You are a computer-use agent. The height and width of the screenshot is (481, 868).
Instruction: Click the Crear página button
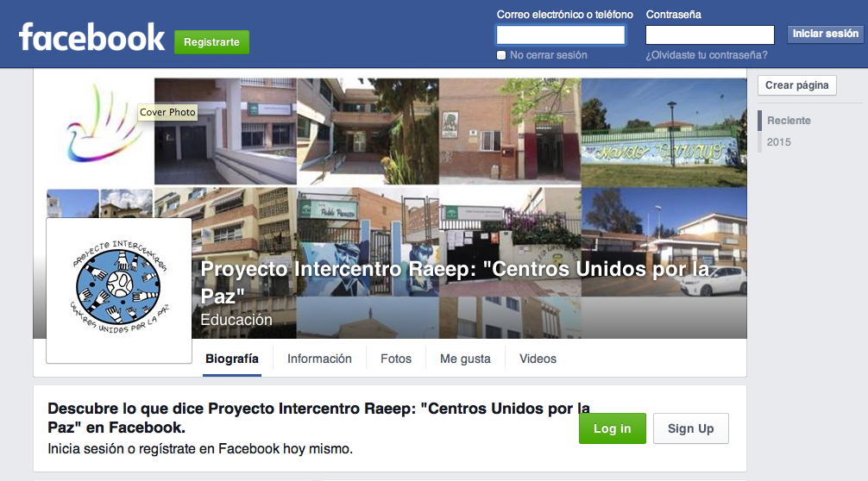[796, 85]
